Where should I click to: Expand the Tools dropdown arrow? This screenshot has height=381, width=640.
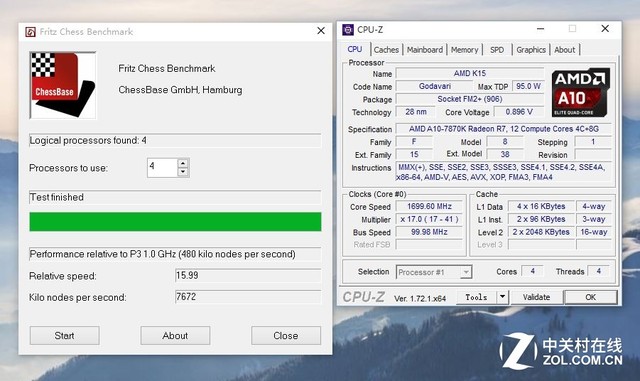click(x=502, y=297)
